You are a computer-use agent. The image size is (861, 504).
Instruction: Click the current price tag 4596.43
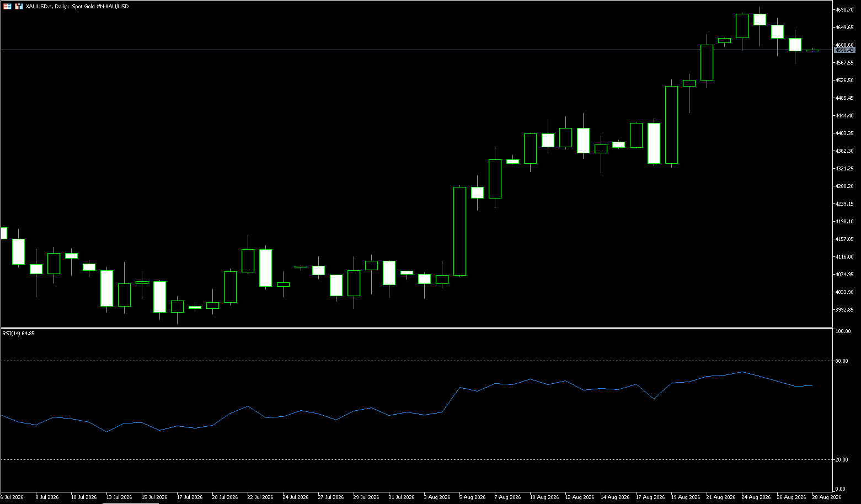click(x=844, y=50)
